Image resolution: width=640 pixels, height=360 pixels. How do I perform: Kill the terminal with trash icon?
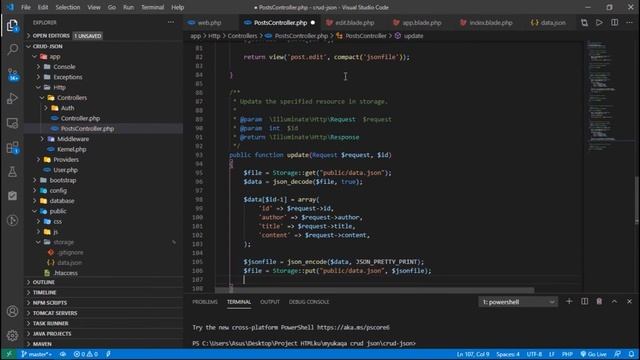[599, 302]
